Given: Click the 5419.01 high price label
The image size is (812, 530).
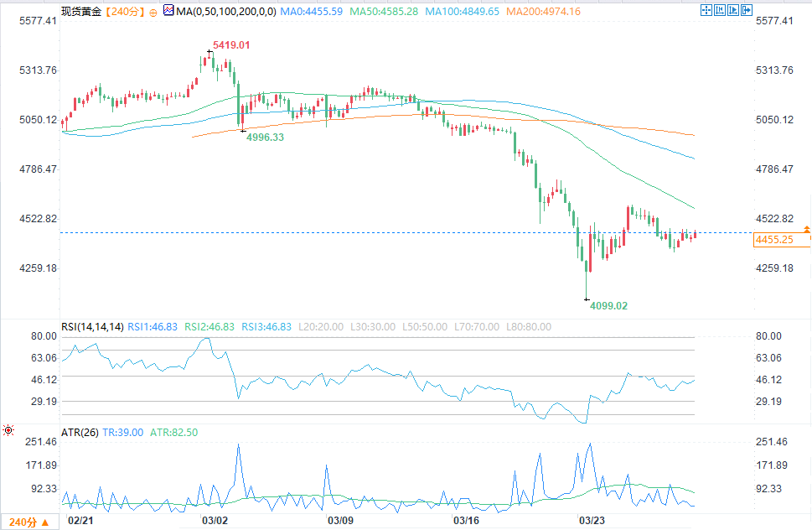Looking at the screenshot, I should click(x=231, y=45).
